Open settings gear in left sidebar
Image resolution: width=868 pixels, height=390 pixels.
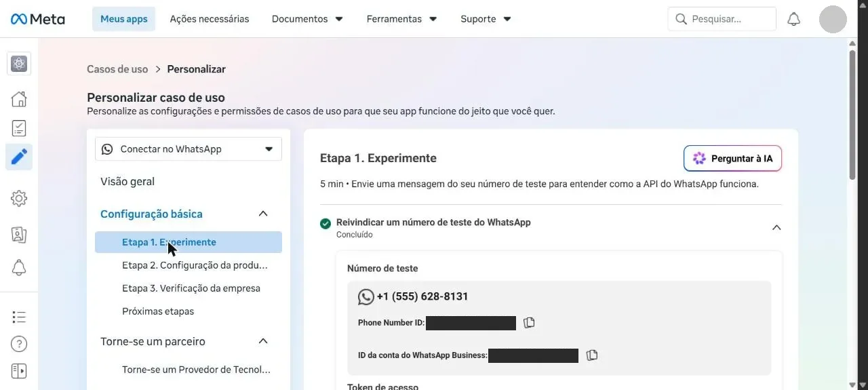click(19, 198)
